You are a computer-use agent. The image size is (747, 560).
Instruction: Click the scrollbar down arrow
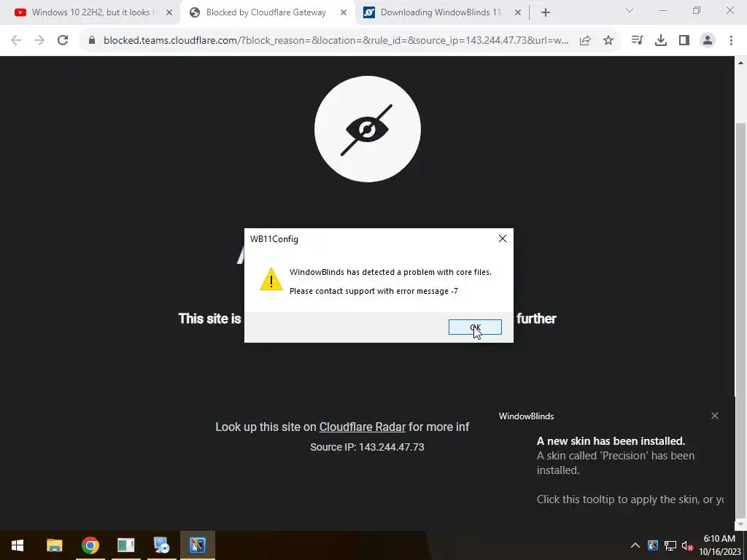pyautogui.click(x=741, y=524)
